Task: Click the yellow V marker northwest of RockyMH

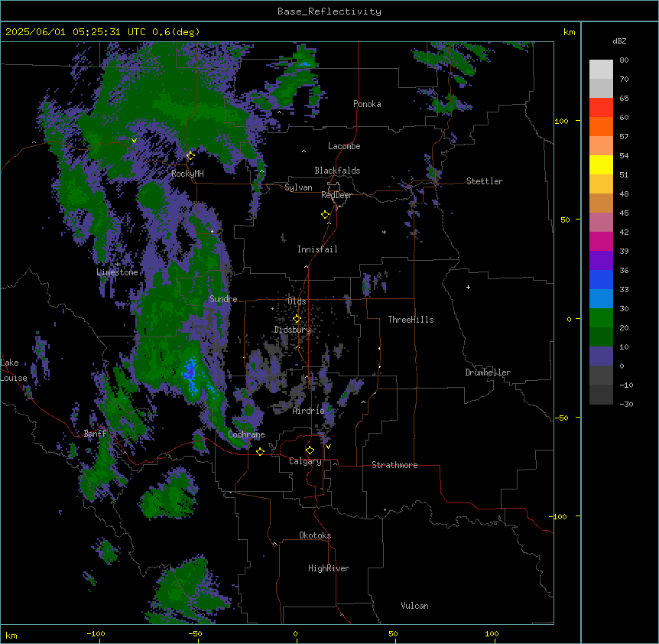Action: [x=134, y=141]
